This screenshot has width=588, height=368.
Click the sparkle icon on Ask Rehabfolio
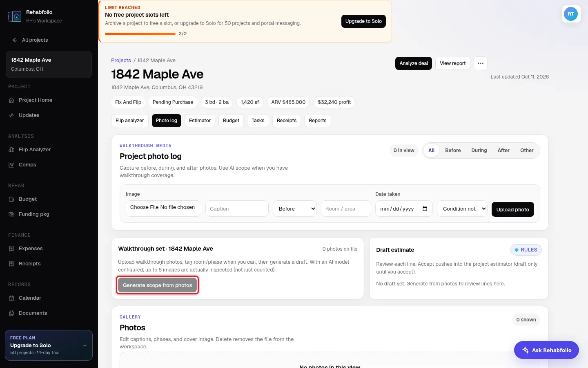click(526, 350)
